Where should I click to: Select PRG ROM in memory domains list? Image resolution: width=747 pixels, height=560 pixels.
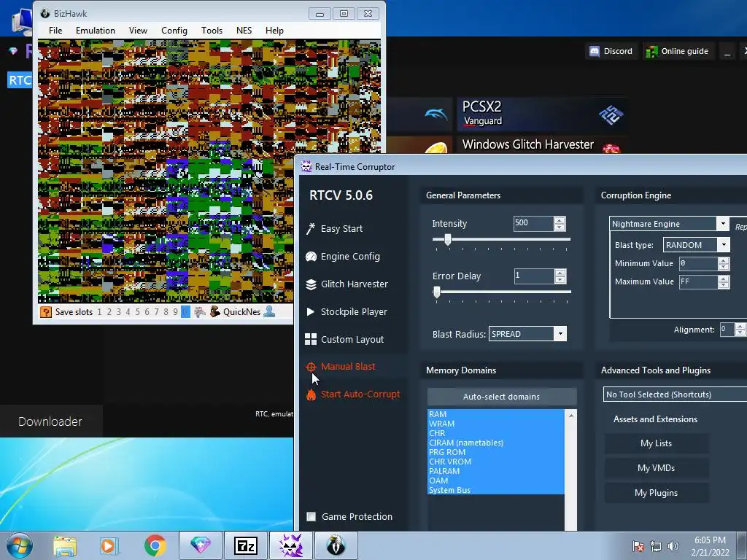447,452
